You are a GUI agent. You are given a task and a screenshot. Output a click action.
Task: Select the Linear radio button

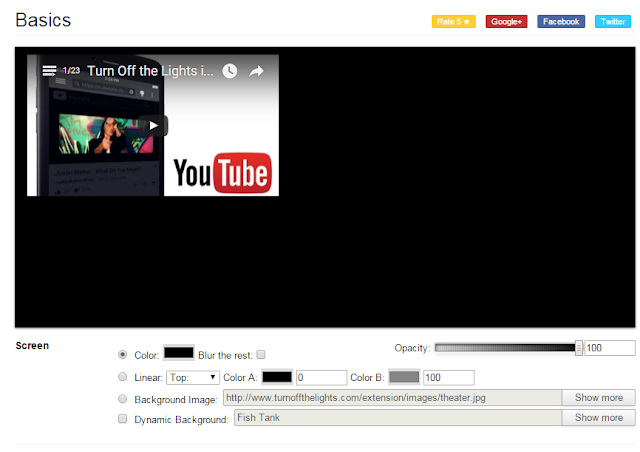point(122,376)
